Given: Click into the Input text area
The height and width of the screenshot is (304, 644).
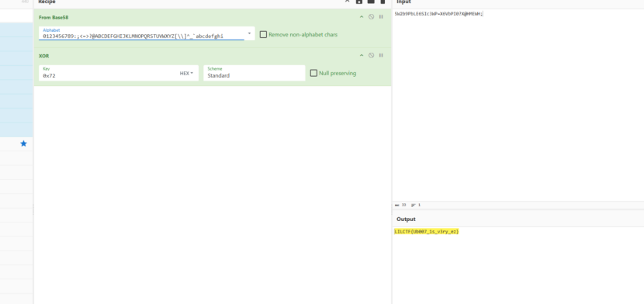Looking at the screenshot, I should 518,107.
